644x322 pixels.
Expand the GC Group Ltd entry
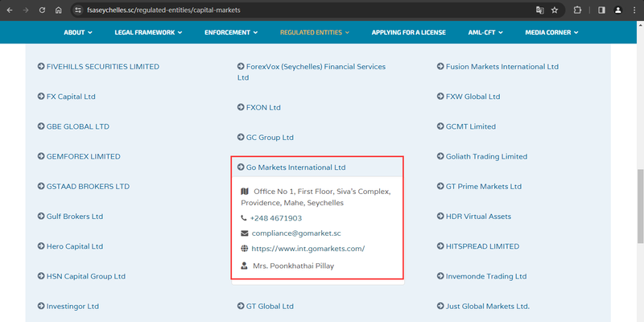266,137
